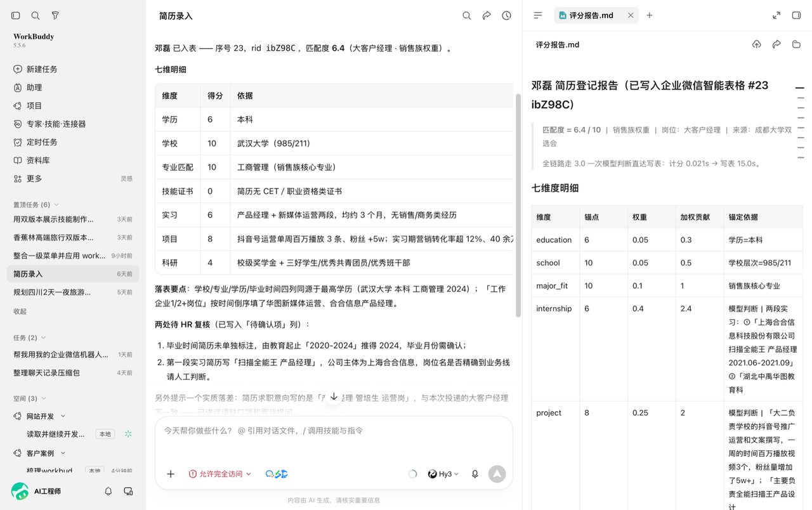Open 允许完全访问 permission dropdown
812x510 pixels.
(220, 474)
